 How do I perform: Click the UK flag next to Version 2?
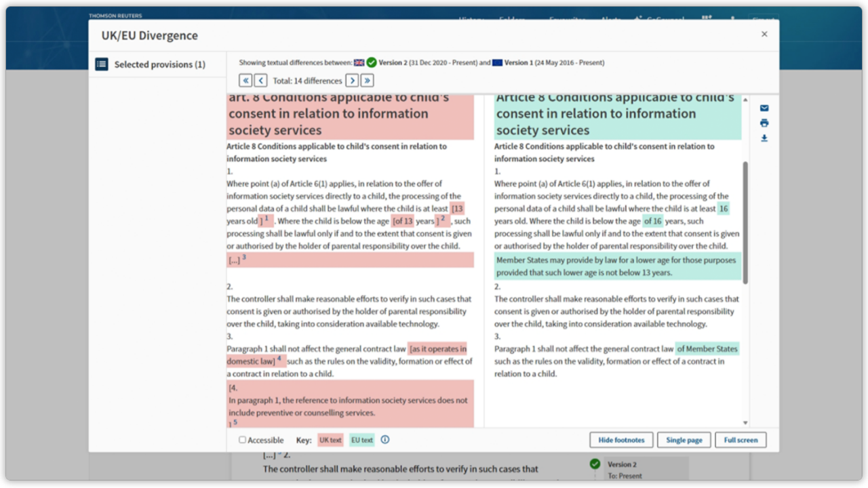[x=359, y=62]
